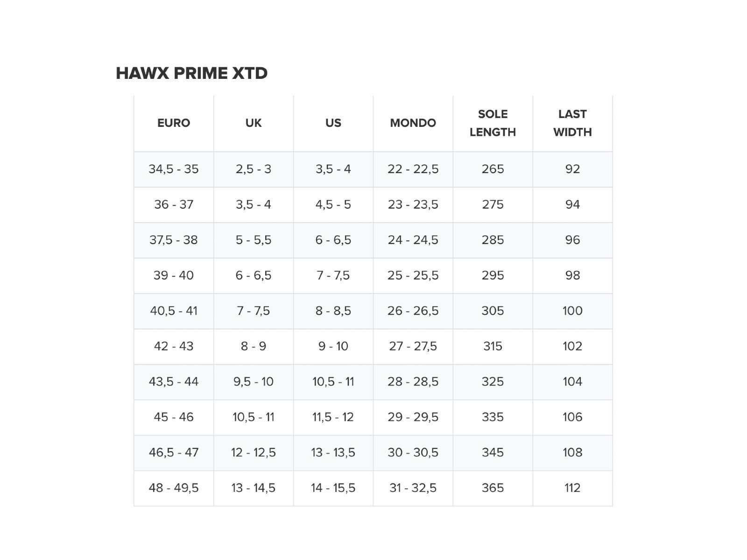The width and height of the screenshot is (747, 560).
Task: Select the MONDO column header
Action: (x=413, y=123)
